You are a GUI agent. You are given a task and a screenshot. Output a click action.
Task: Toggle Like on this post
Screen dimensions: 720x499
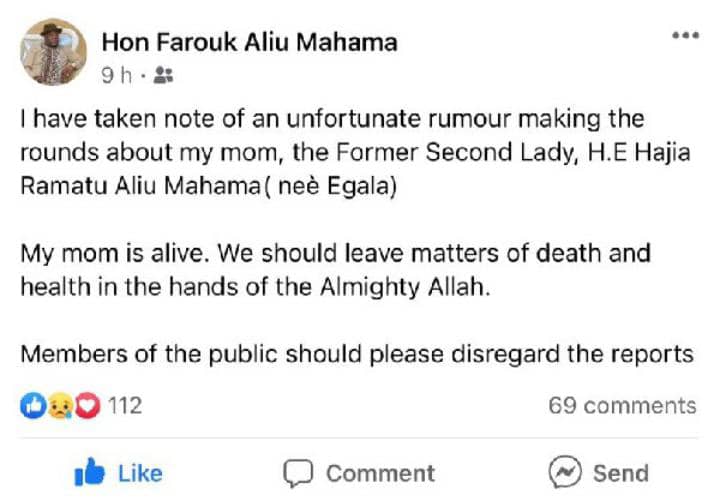pos(118,472)
